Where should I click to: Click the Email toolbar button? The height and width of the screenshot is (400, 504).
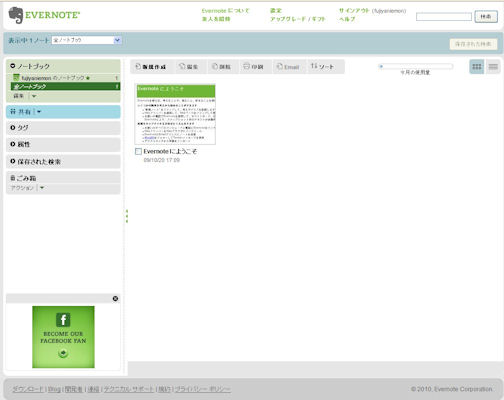[288, 67]
